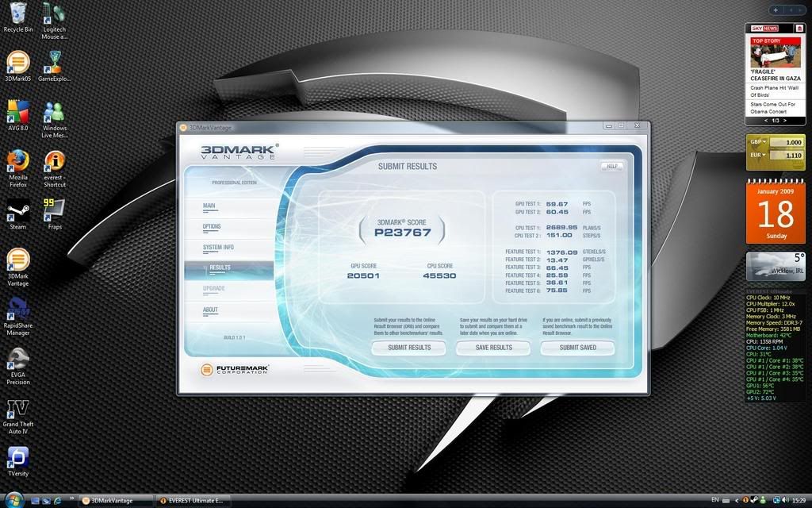The width and height of the screenshot is (812, 508).
Task: Click the Steam icon in the system tray
Action: point(754,500)
